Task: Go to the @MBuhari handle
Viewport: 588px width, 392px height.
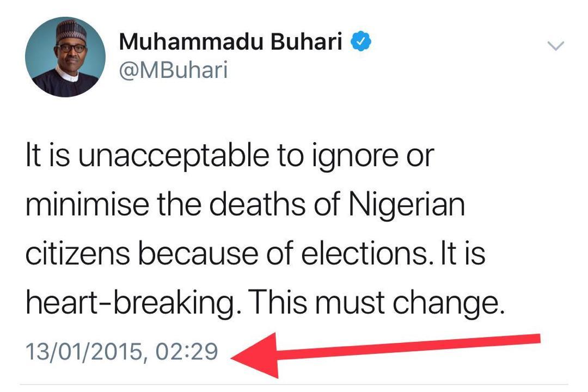Action: tap(173, 70)
